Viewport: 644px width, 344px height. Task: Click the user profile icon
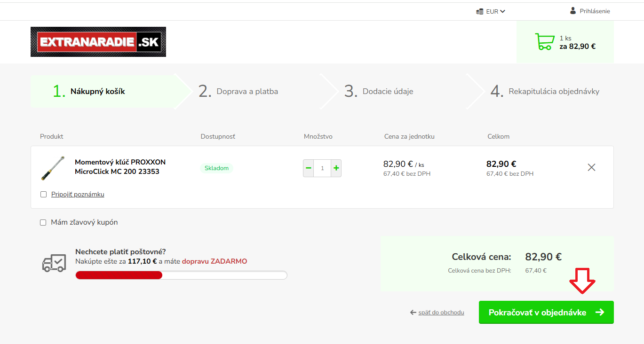(572, 11)
